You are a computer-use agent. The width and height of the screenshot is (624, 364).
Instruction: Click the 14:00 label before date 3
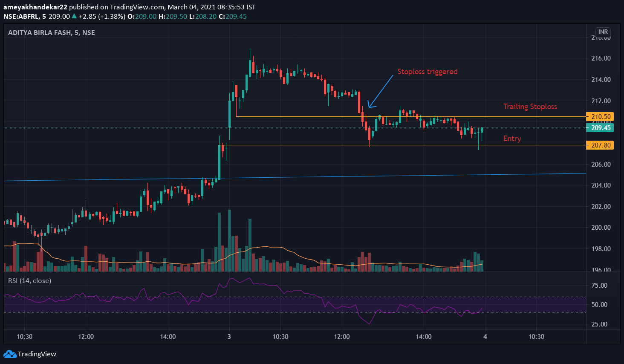168,337
